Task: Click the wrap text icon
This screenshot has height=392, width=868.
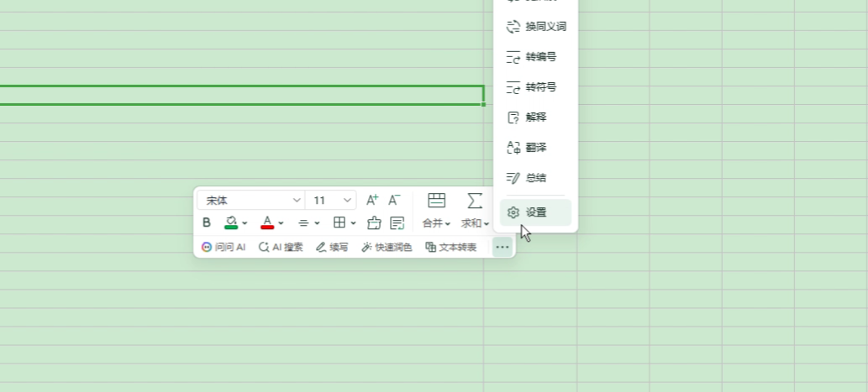Action: pos(397,222)
